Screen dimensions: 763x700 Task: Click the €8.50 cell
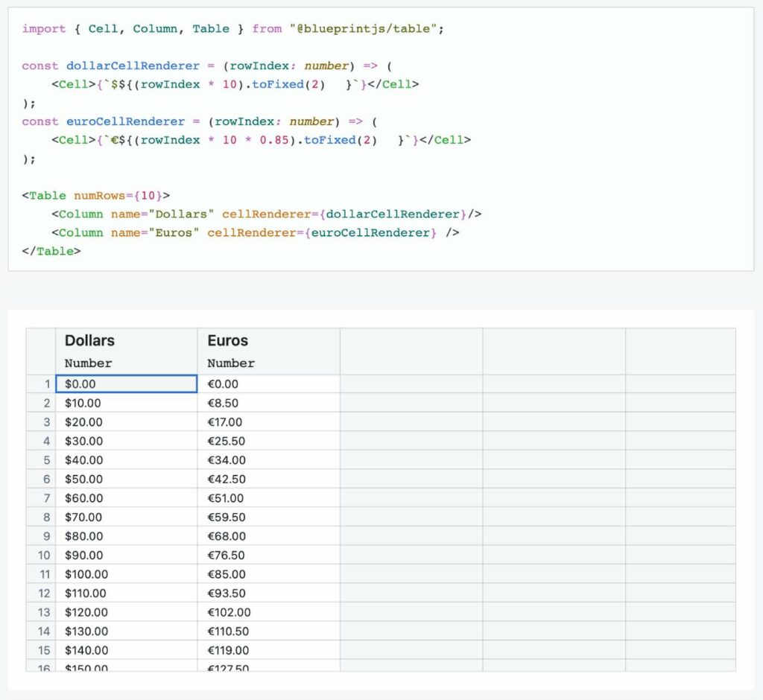pos(268,403)
